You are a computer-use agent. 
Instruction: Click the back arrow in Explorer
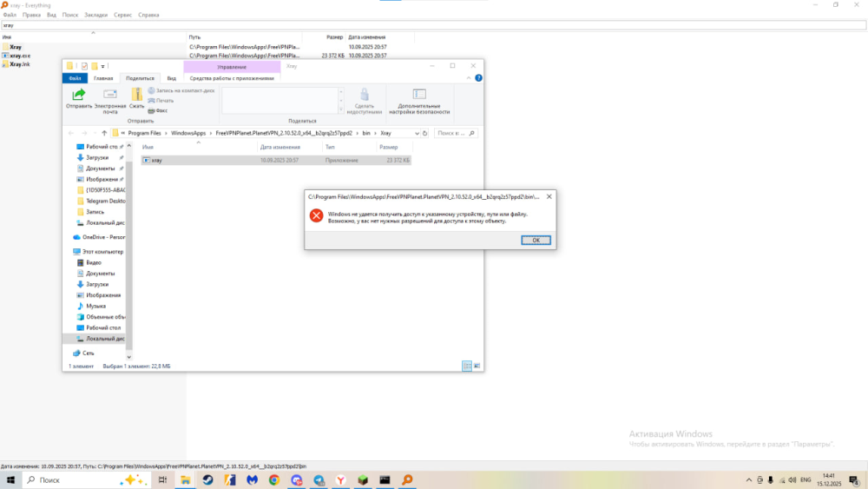click(x=71, y=134)
